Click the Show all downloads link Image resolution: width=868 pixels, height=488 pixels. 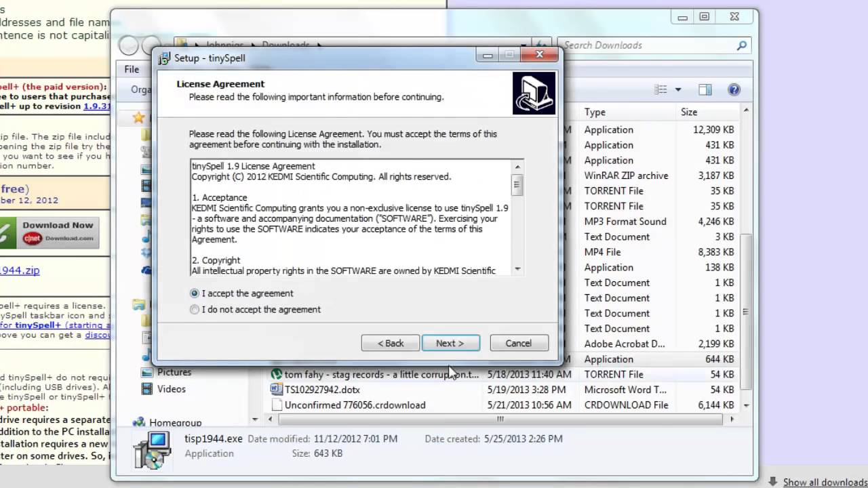[825, 483]
